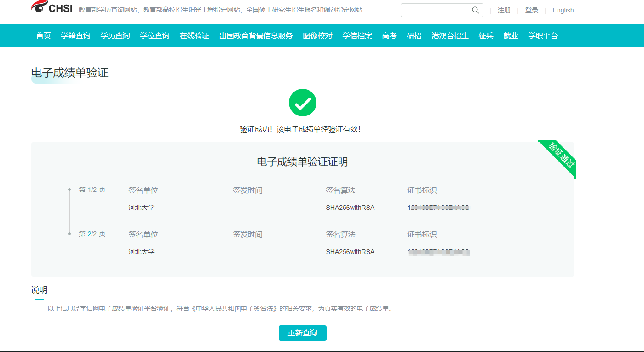The image size is (644, 352).
Task: Click the search magnifier icon
Action: tap(475, 10)
